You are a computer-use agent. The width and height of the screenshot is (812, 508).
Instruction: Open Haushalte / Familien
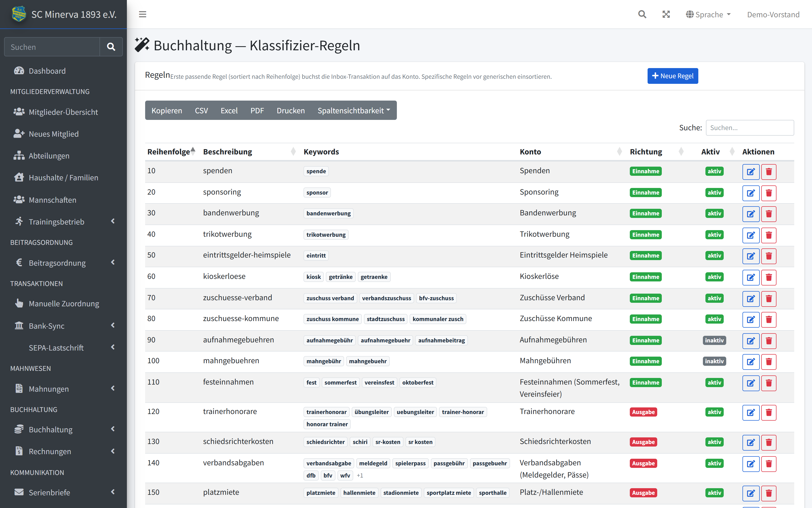(63, 177)
